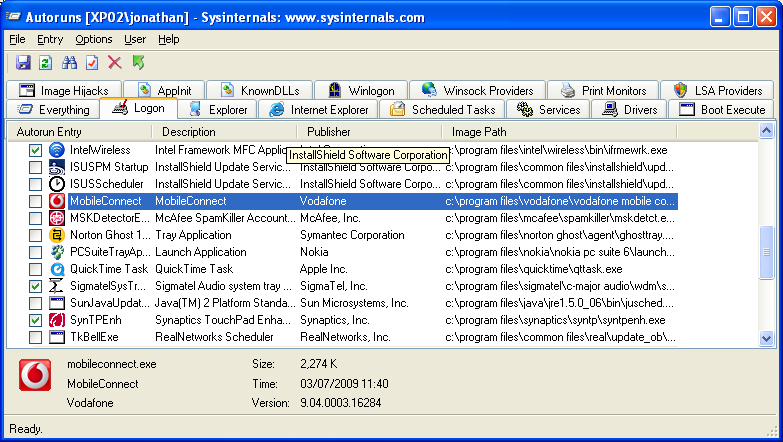Click the SigmatelSysTray sigma icon
Image resolution: width=783 pixels, height=442 pixels.
pyautogui.click(x=57, y=286)
